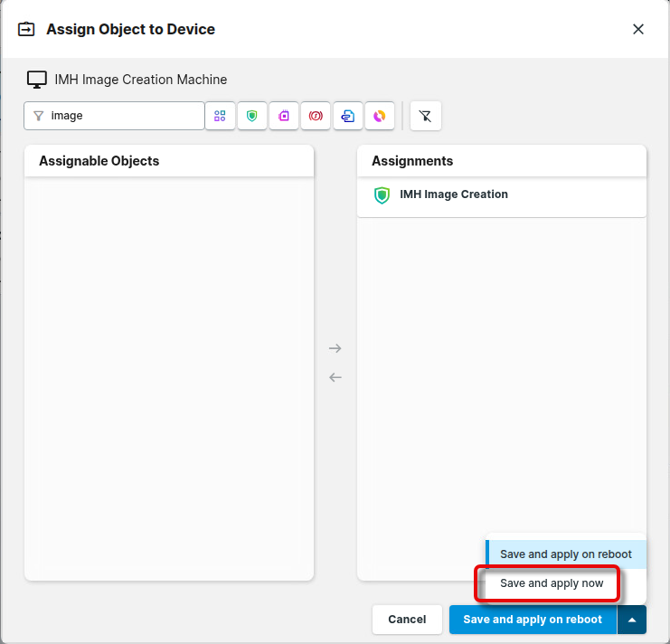Click the shield icon beside IMH Image Creation
Screen dimensions: 670x644
[382, 195]
